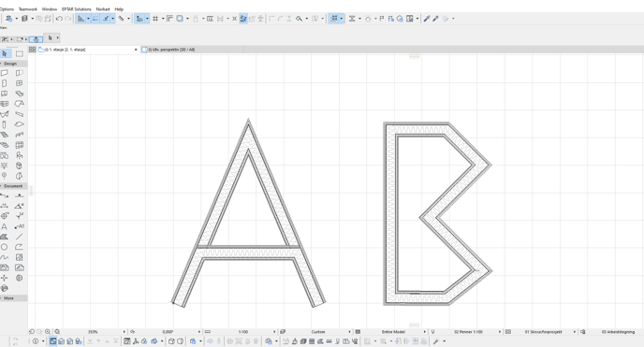
Task: Open the tab overview grid icon
Action: point(32,50)
